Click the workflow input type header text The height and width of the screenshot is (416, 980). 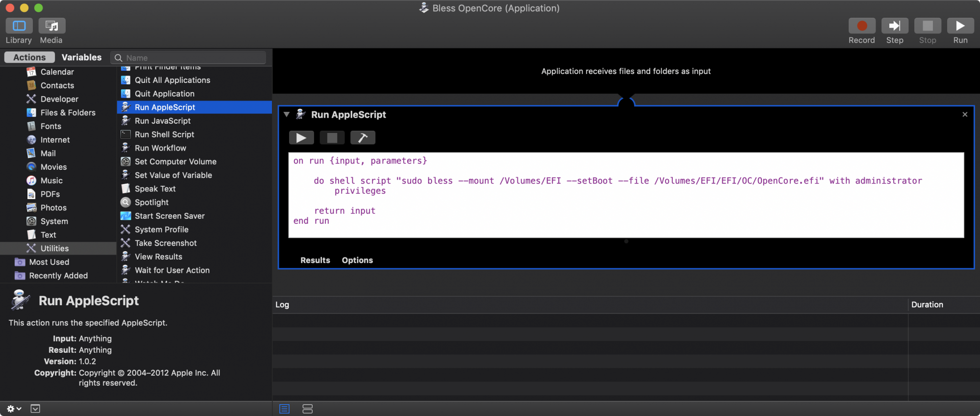(626, 71)
